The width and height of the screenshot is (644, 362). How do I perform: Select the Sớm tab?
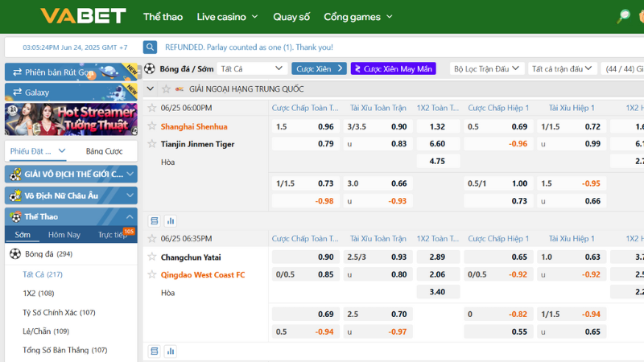[x=23, y=235]
